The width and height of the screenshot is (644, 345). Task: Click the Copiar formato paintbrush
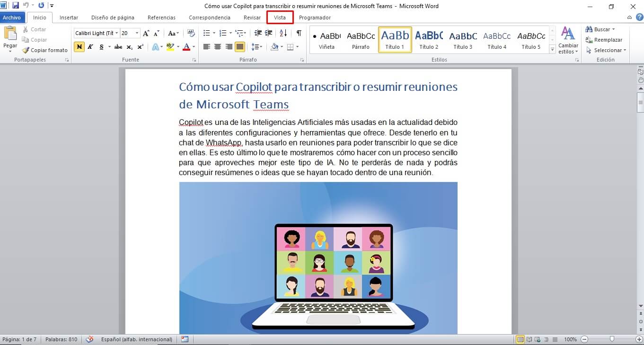[45, 50]
